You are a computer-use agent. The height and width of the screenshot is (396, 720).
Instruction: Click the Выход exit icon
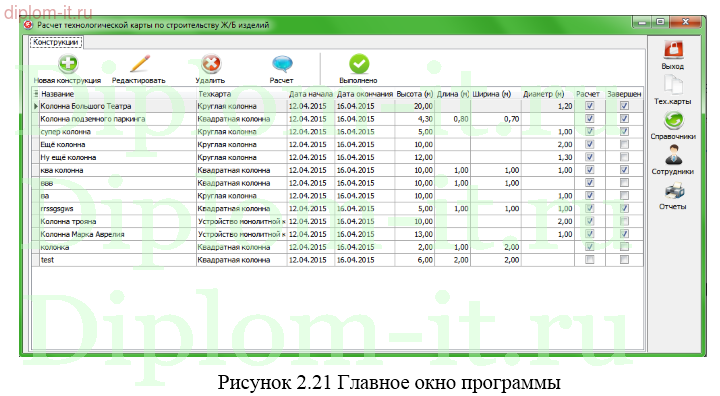(x=673, y=49)
